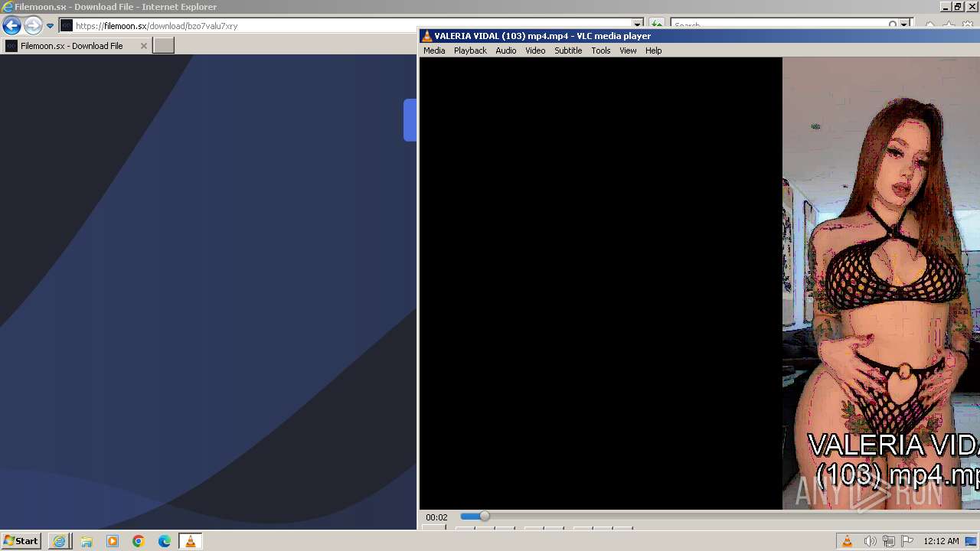Close the Filemoon.sx tab
The width and height of the screenshot is (980, 551).
143,46
